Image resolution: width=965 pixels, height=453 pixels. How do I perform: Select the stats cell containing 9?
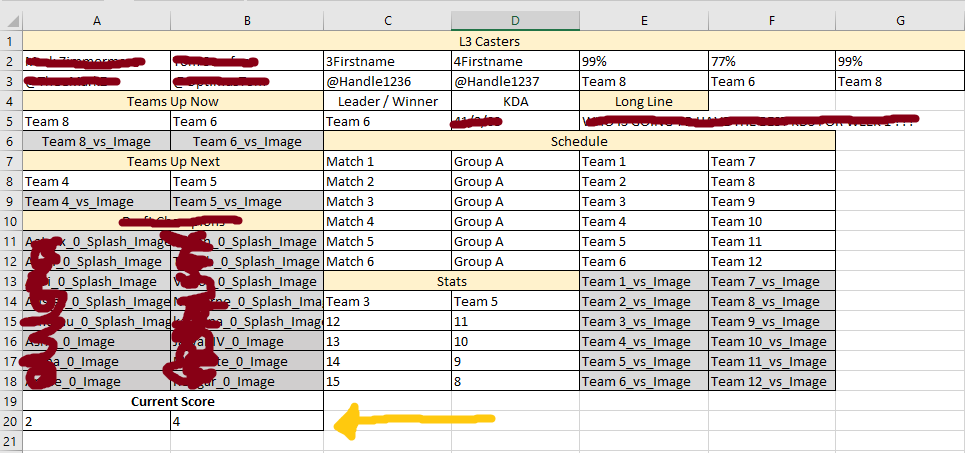515,361
